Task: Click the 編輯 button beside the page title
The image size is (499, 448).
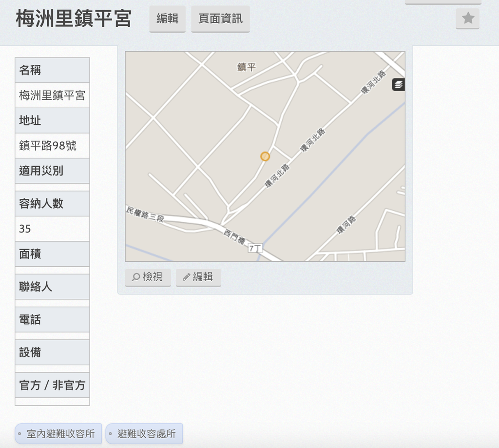Action: [168, 19]
